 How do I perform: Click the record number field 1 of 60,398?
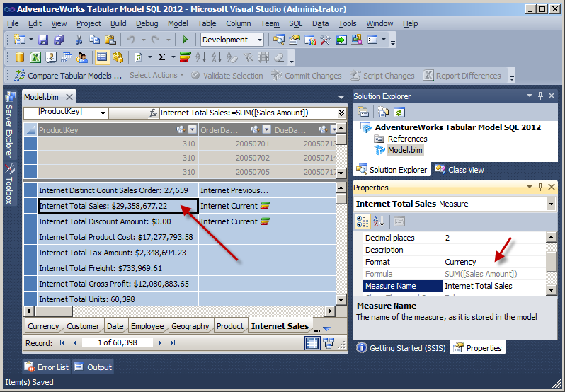coord(118,342)
